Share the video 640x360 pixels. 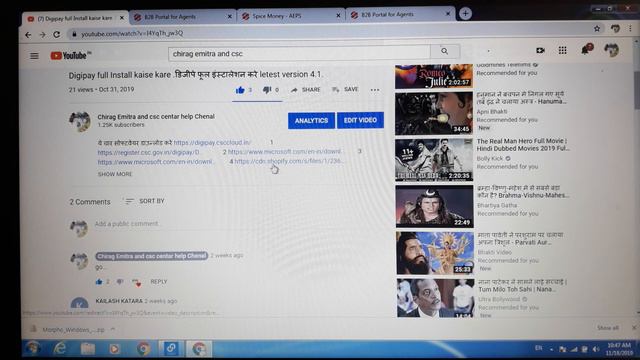pos(305,89)
